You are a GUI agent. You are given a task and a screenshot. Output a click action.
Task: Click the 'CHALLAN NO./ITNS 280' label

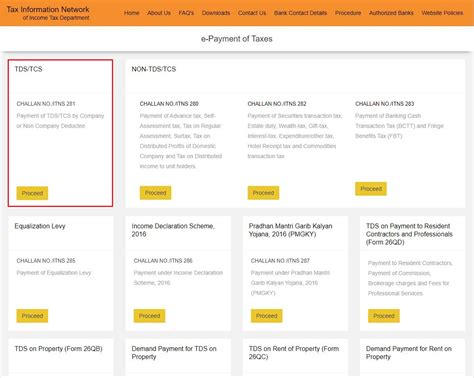[169, 104]
